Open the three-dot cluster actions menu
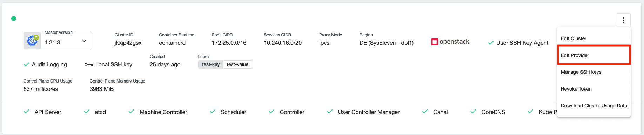Viewport: 644px width, 135px height. coord(623,20)
